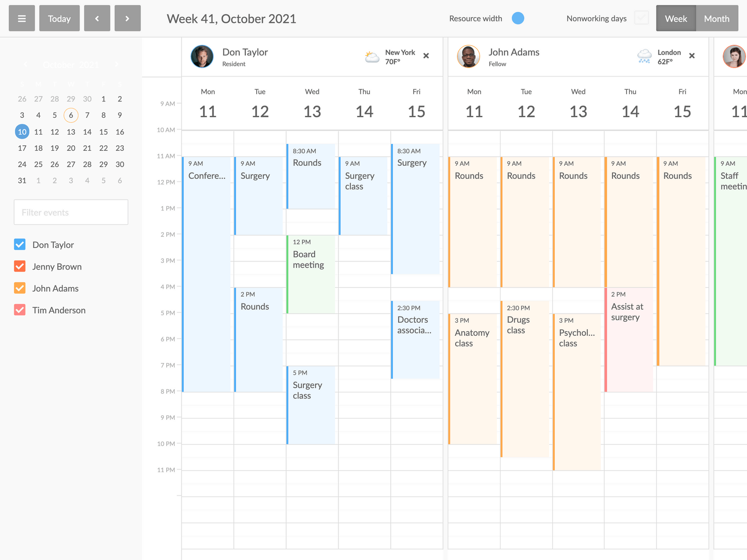Open Don Taylor's 5 PM Surgery class event
This screenshot has height=560, width=747.
(x=310, y=405)
